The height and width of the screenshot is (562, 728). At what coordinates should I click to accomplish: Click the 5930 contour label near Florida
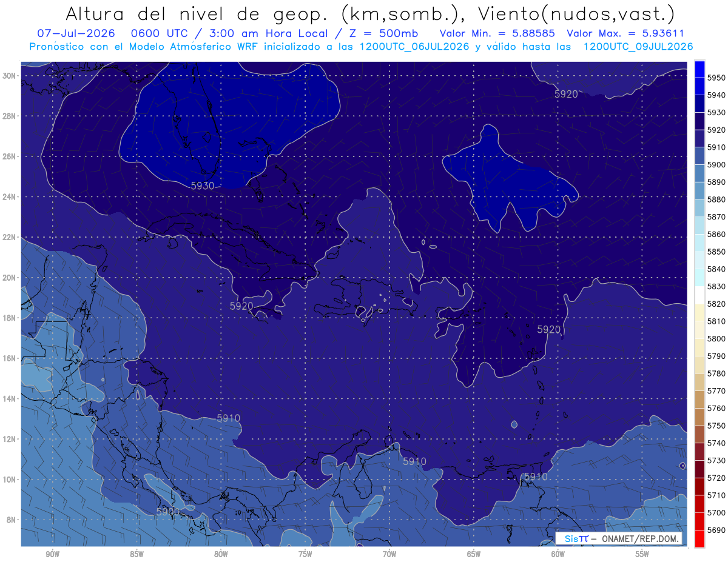click(203, 186)
